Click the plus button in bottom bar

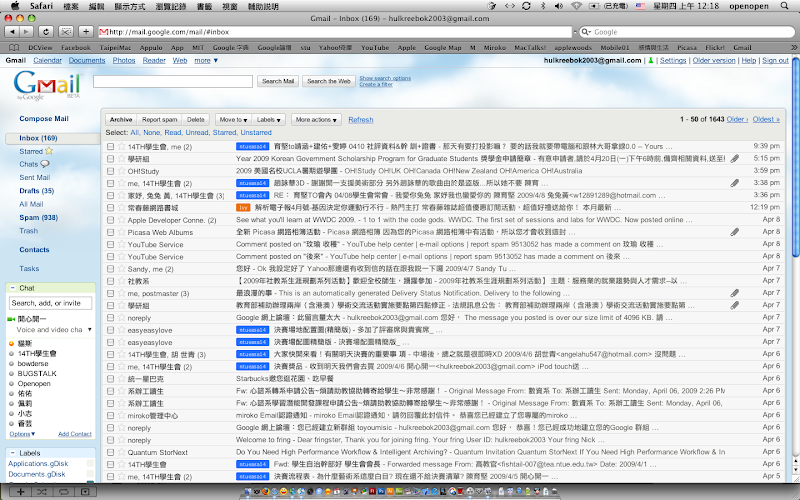[x=20, y=492]
